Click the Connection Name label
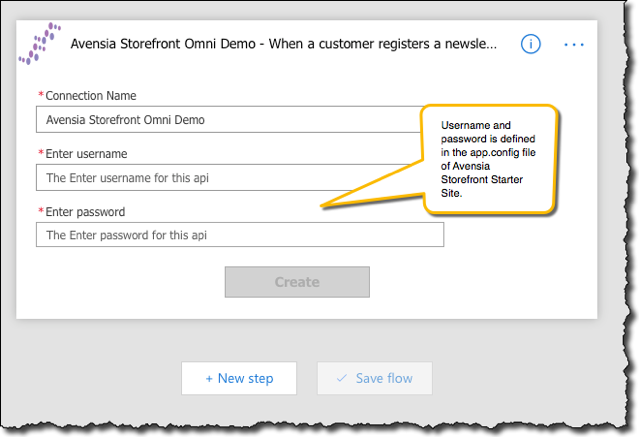Image resolution: width=639 pixels, height=437 pixels. (x=90, y=96)
